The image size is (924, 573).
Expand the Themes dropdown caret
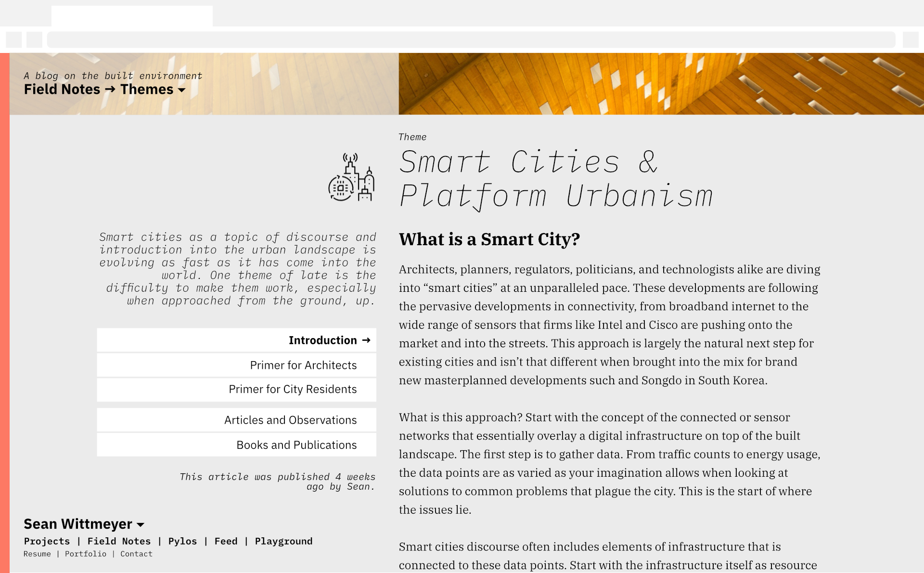181,90
